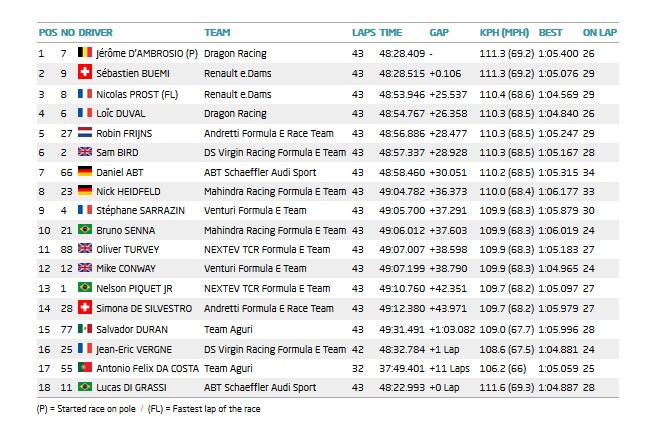657x438 pixels.
Task: Click the German flag beside Daniel ABT
Action: (x=85, y=171)
